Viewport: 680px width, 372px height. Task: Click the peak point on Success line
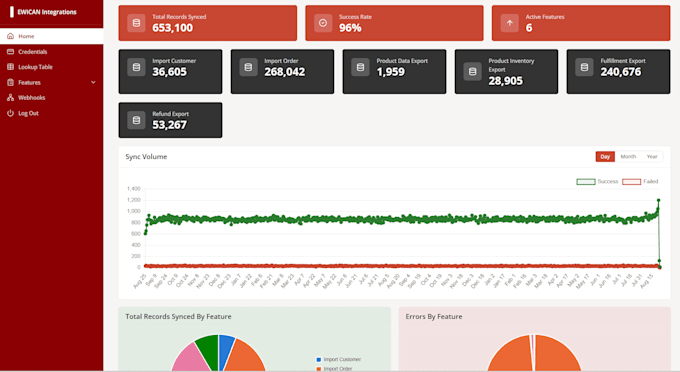(x=658, y=200)
